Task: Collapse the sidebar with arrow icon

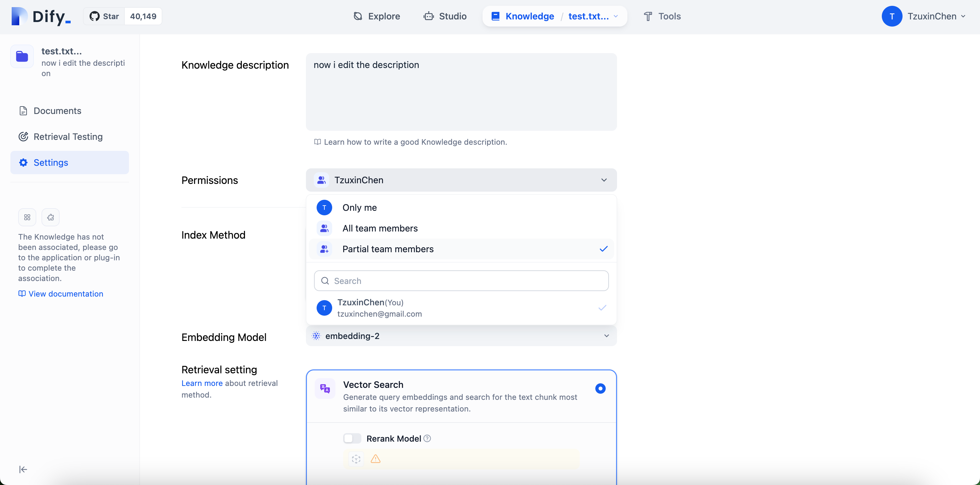Action: pos(23,469)
